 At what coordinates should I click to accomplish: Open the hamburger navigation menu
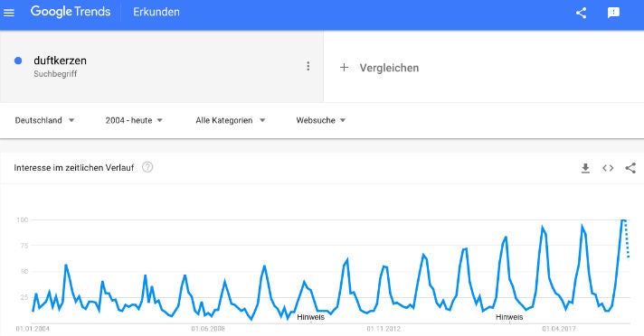point(9,13)
